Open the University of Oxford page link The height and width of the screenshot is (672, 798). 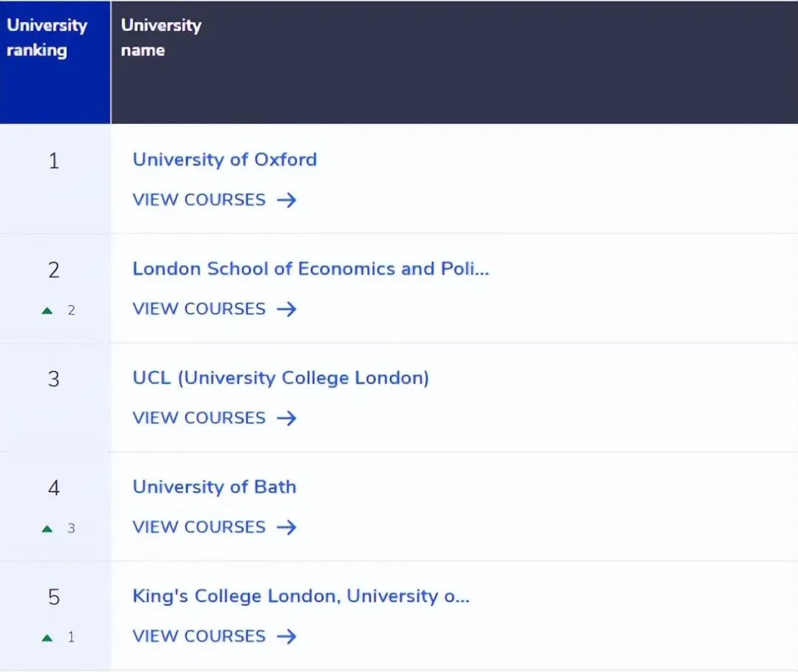[225, 160]
